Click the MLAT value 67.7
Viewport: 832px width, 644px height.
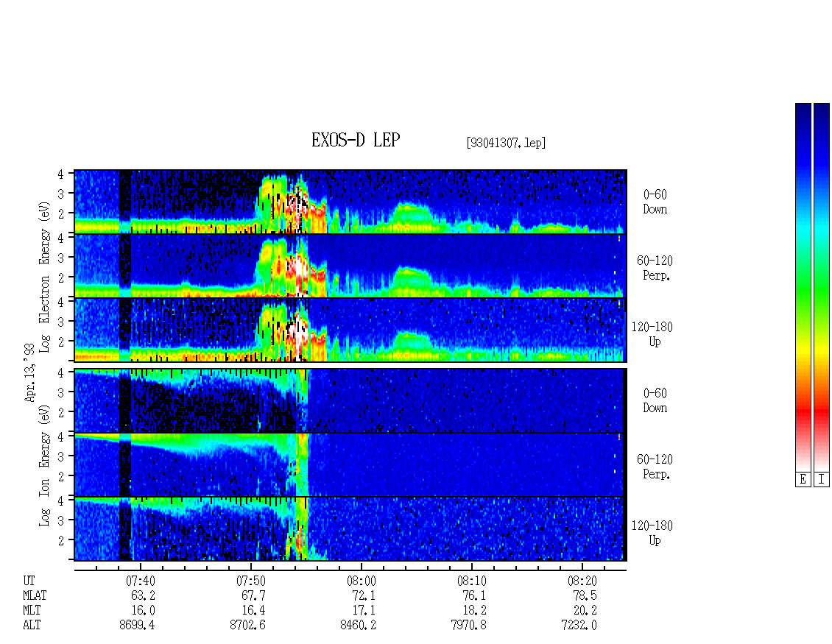253,595
